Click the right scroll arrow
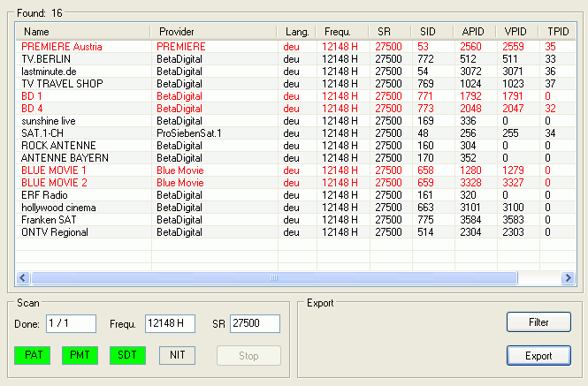 click(x=568, y=277)
